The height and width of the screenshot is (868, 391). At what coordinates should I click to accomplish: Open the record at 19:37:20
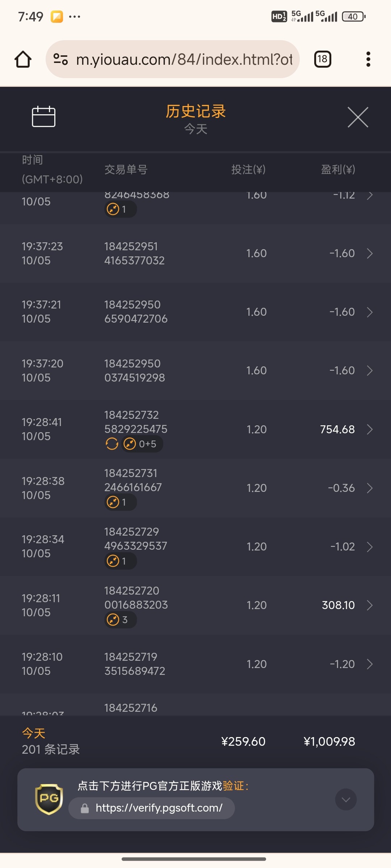pyautogui.click(x=195, y=370)
